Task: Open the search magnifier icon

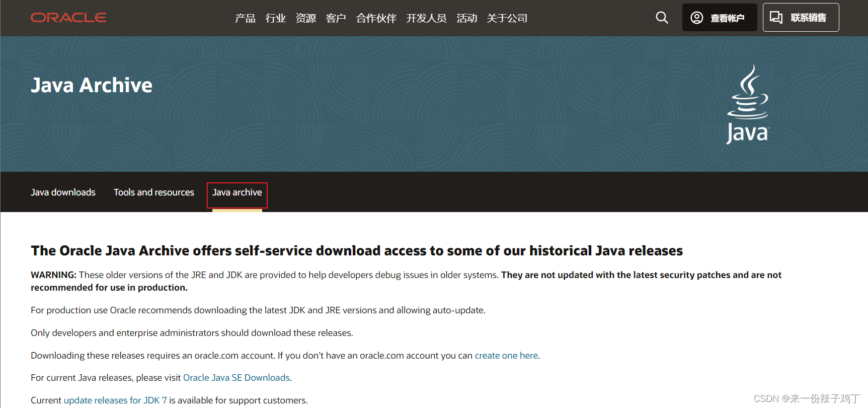Action: (x=662, y=18)
